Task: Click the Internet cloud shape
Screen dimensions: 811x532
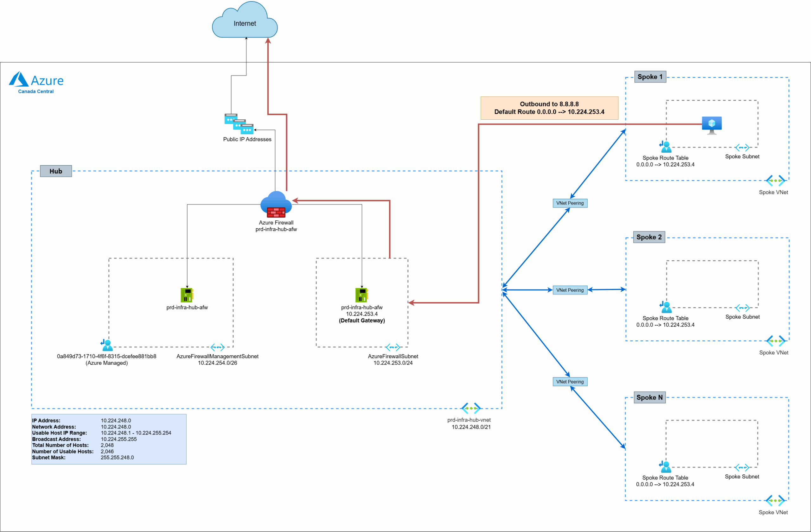Action: [245, 21]
